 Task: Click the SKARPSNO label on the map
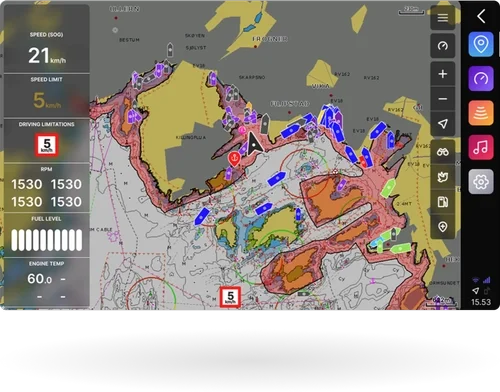click(x=252, y=77)
